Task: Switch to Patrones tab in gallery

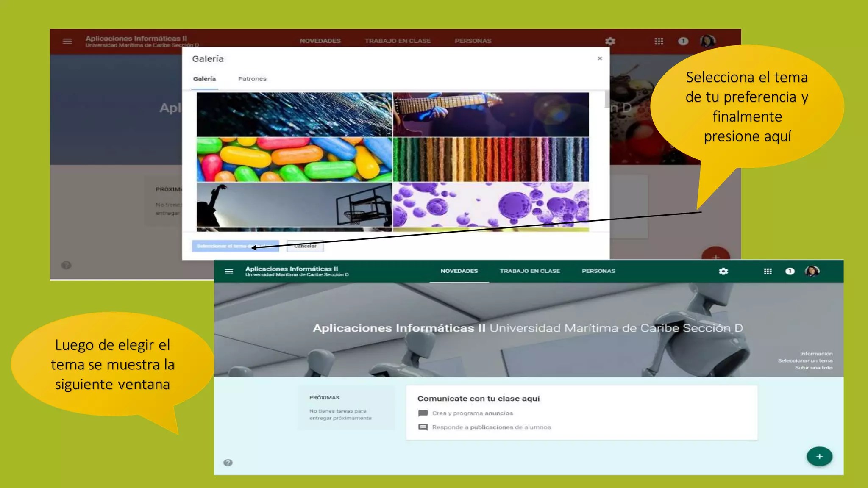Action: [x=252, y=79]
